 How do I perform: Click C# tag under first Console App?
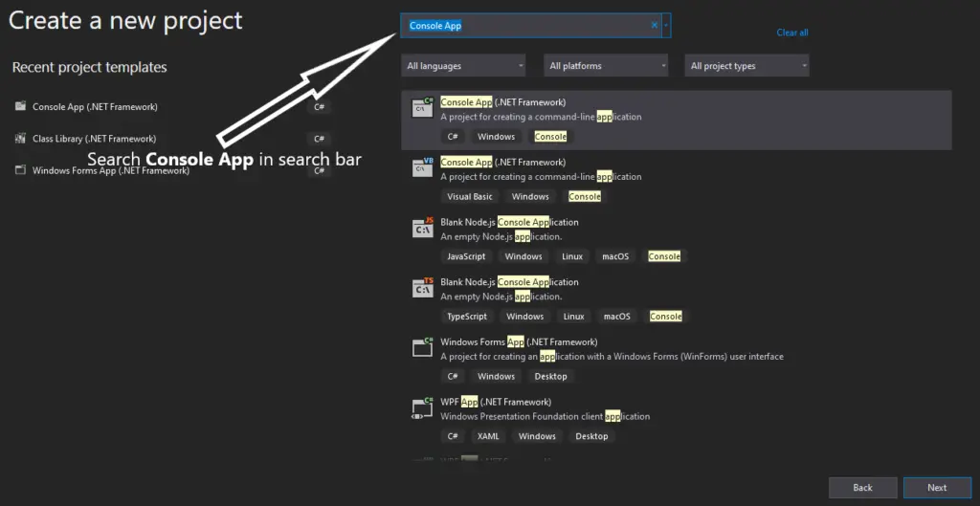[x=453, y=136]
